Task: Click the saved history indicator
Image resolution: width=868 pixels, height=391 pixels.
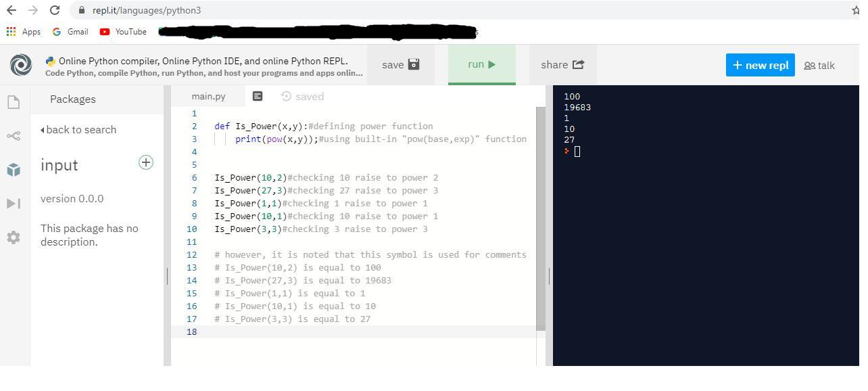Action: click(302, 97)
